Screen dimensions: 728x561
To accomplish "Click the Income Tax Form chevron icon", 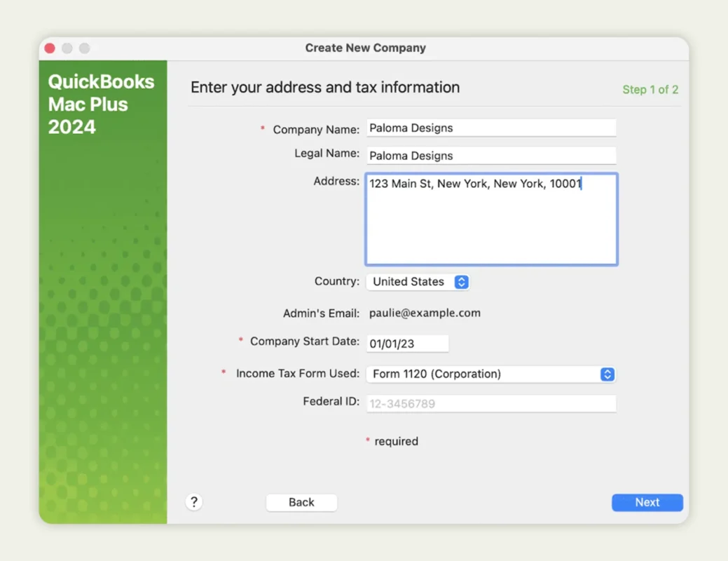I will click(607, 374).
